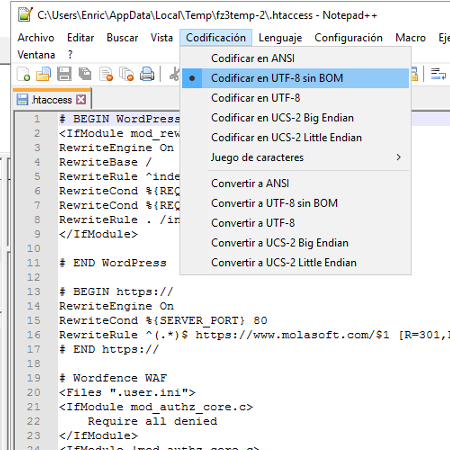Open the ? help menu
450x450 pixels.
70,55
